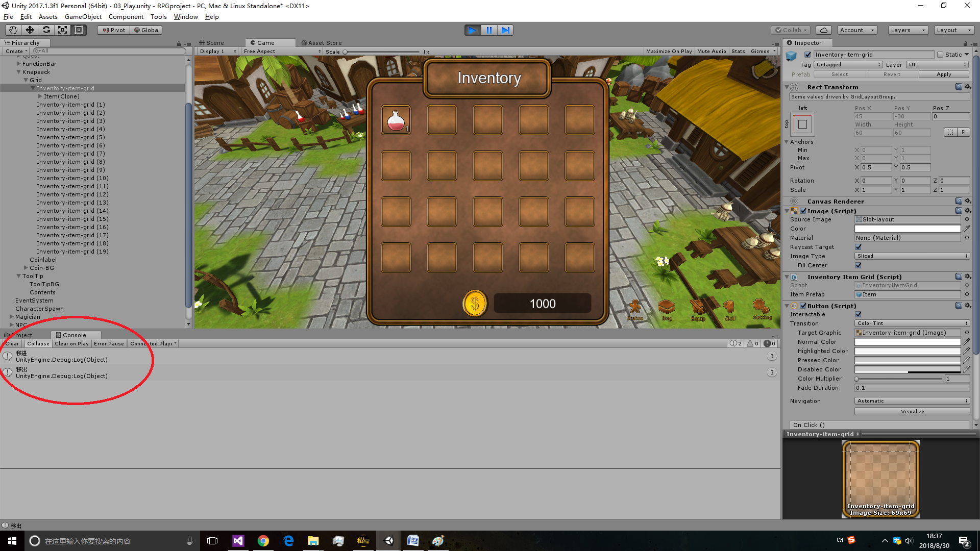980x551 pixels.
Task: Click the health potion inventory slot
Action: click(396, 120)
